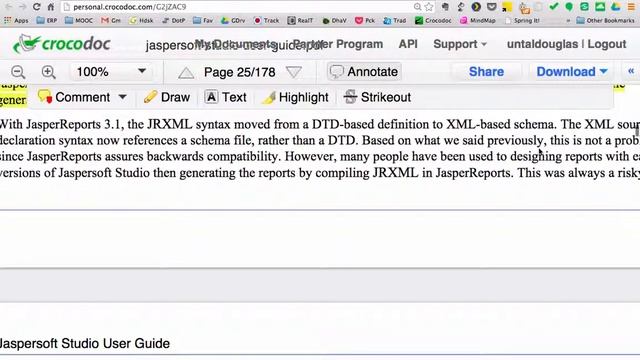Open the API menu link
640x360 pixels.
[408, 44]
